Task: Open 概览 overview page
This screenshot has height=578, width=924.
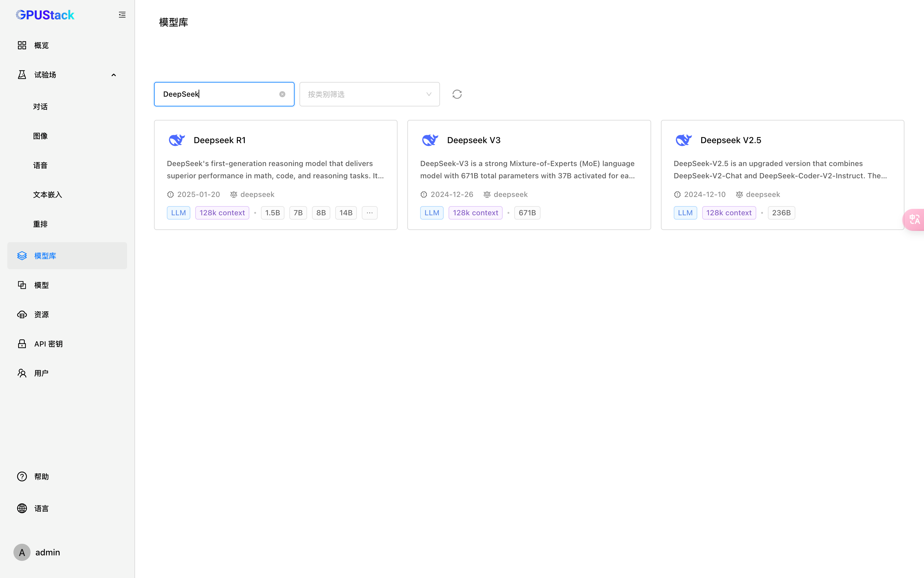Action: [x=67, y=46]
